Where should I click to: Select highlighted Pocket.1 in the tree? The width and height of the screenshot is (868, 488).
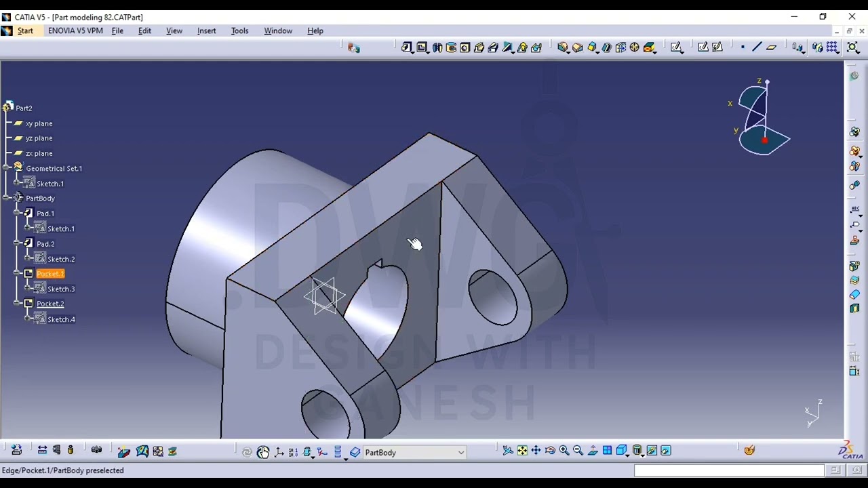click(x=50, y=274)
